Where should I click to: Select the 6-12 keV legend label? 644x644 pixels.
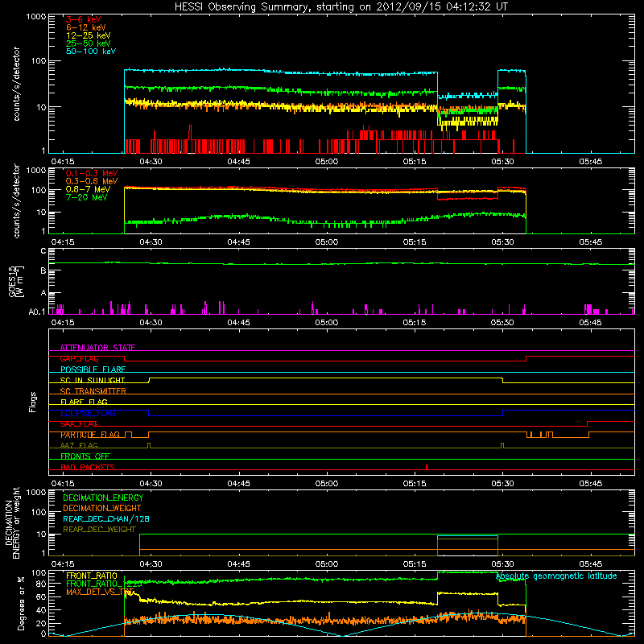click(86, 27)
